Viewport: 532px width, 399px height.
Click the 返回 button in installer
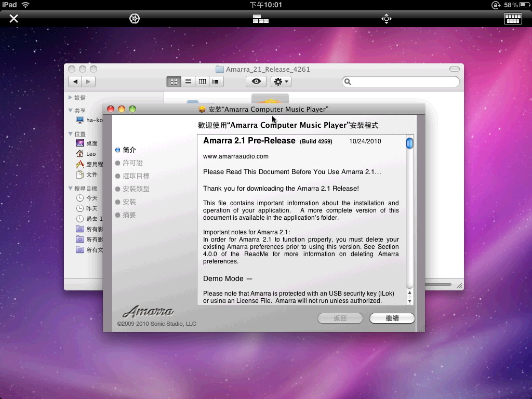coord(340,318)
